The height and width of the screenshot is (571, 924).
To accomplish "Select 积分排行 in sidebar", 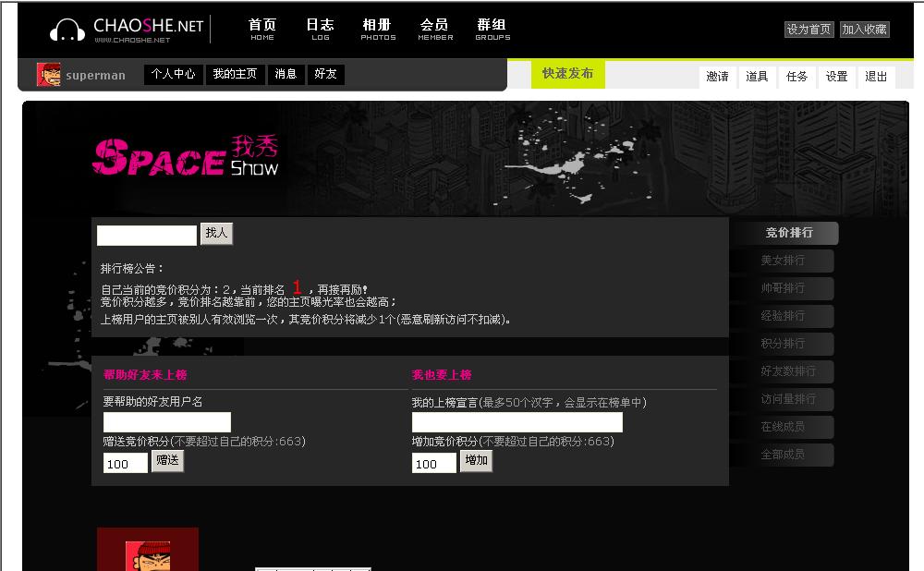I will click(783, 344).
